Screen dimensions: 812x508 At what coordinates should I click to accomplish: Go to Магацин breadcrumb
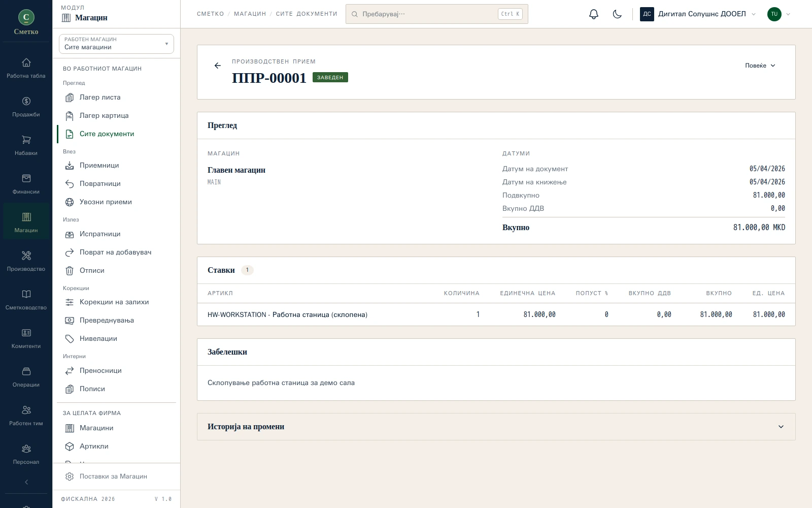[x=250, y=14]
